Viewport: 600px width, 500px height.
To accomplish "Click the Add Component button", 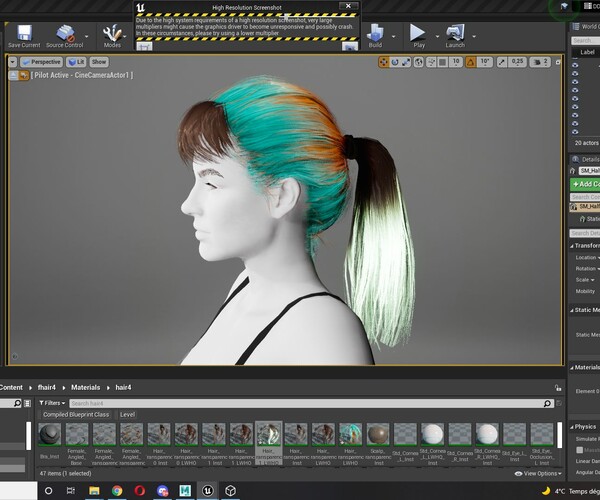I will click(x=585, y=184).
